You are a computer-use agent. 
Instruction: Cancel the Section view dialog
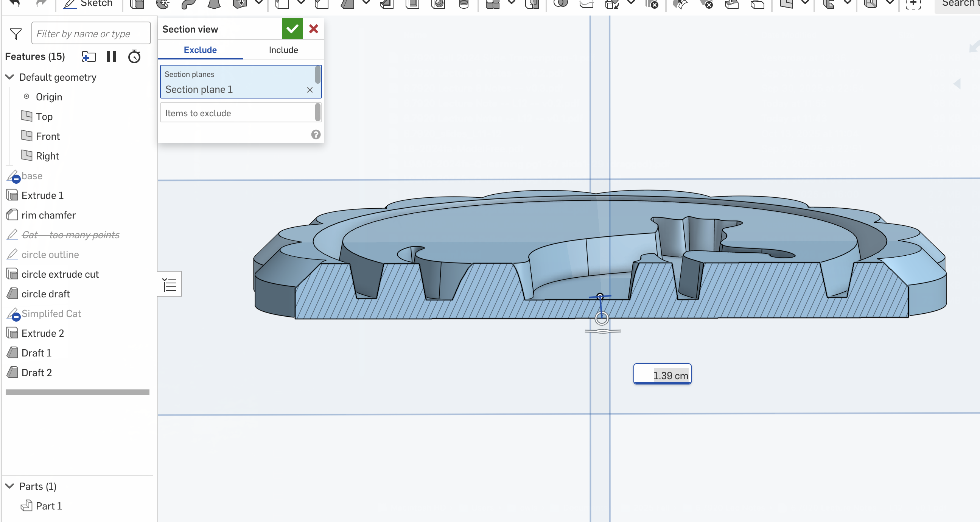click(314, 28)
